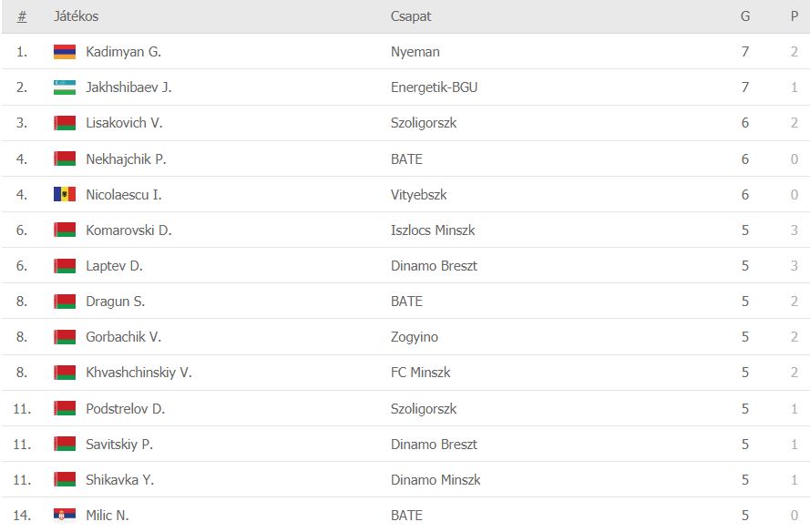Open player Khvashchinskiy V.

click(139, 373)
